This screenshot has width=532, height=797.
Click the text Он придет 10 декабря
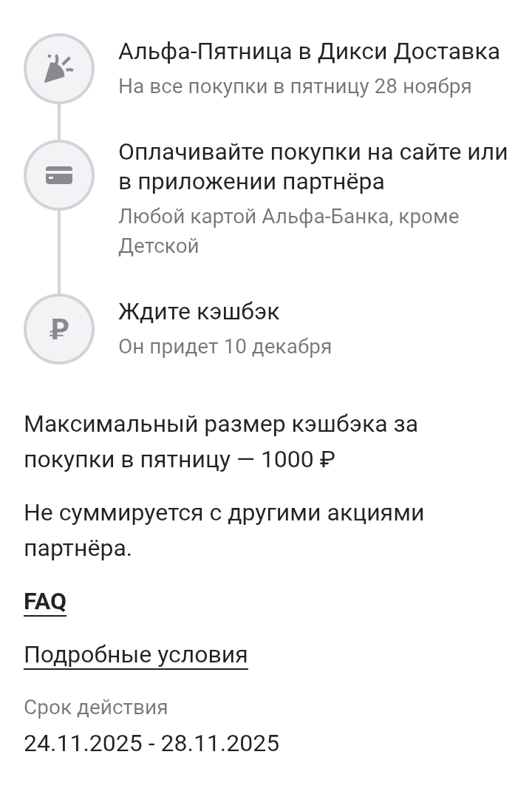click(225, 347)
